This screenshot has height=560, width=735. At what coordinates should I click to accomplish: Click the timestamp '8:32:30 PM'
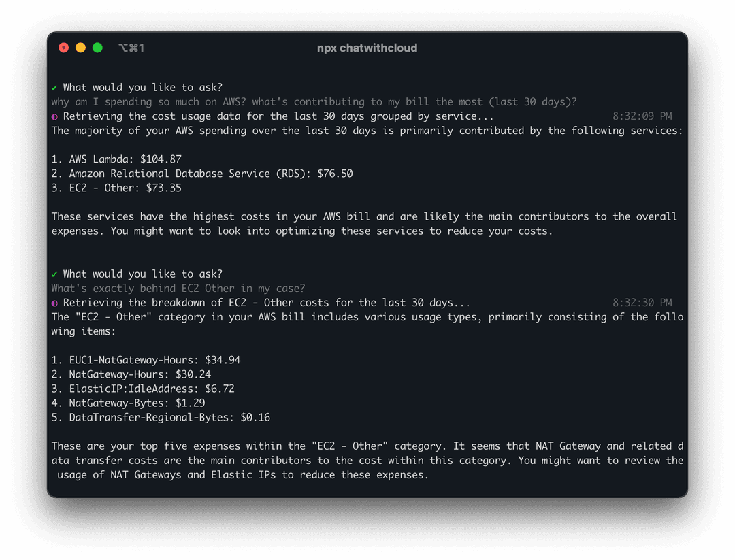point(642,303)
